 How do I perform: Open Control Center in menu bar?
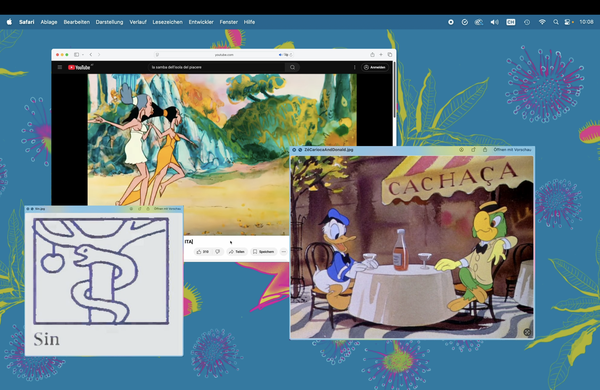pos(568,22)
